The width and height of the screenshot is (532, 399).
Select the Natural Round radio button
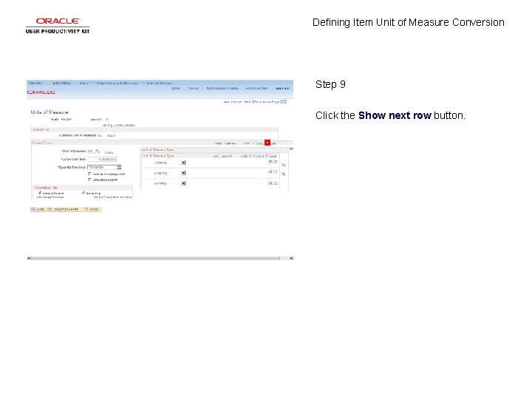pyautogui.click(x=41, y=193)
